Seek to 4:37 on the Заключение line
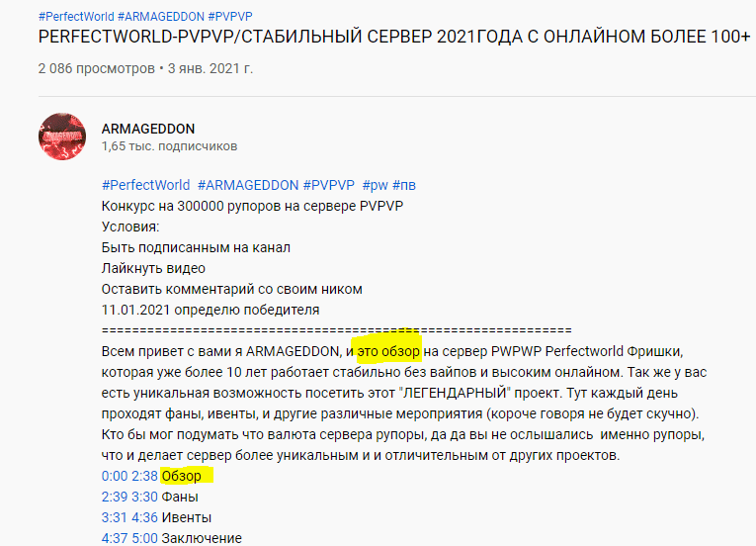The image size is (756, 546). [x=115, y=538]
